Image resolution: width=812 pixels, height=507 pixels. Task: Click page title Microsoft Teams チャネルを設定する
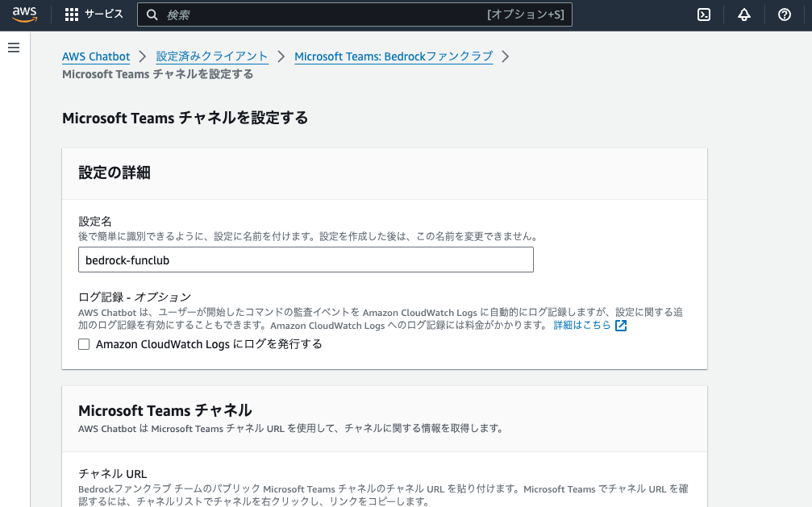[185, 118]
